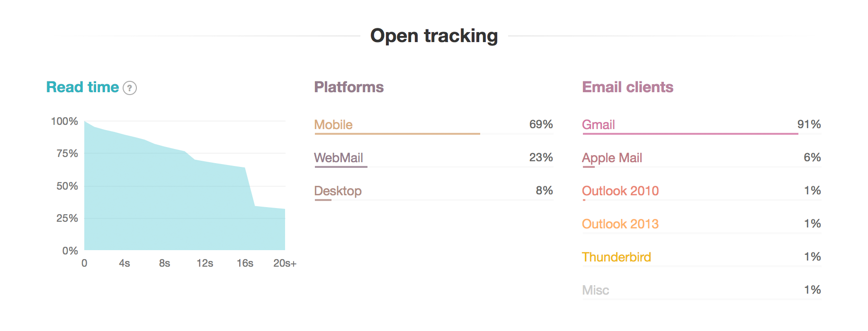Click the Email clients section heading
This screenshot has height=331, width=868.
click(x=627, y=87)
